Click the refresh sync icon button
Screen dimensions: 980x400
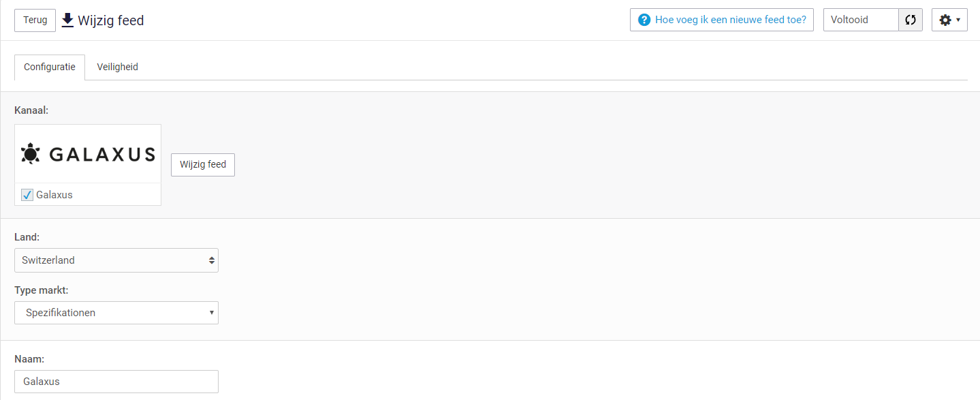coord(911,20)
